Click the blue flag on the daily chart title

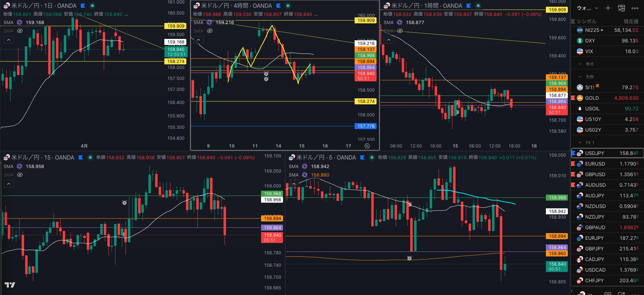pos(83,6)
